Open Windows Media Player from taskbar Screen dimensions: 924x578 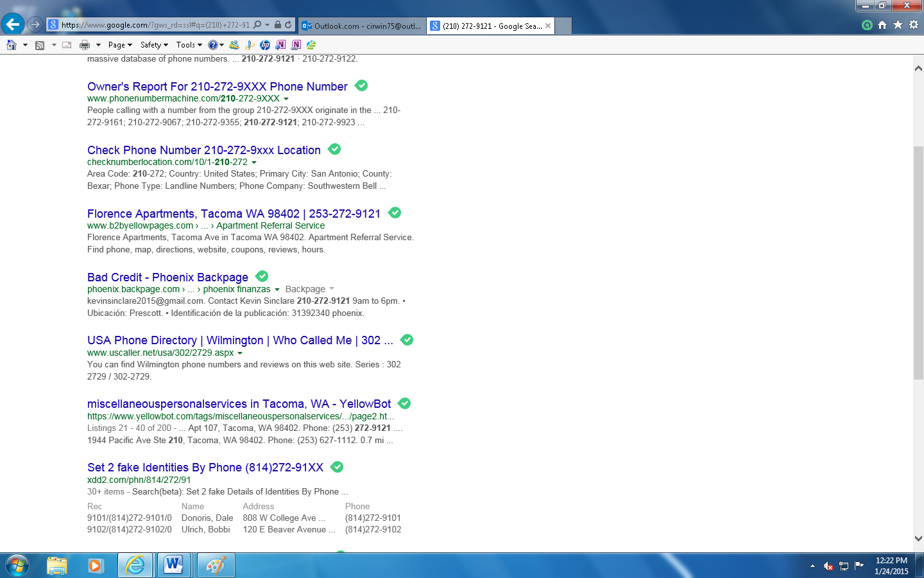point(95,565)
